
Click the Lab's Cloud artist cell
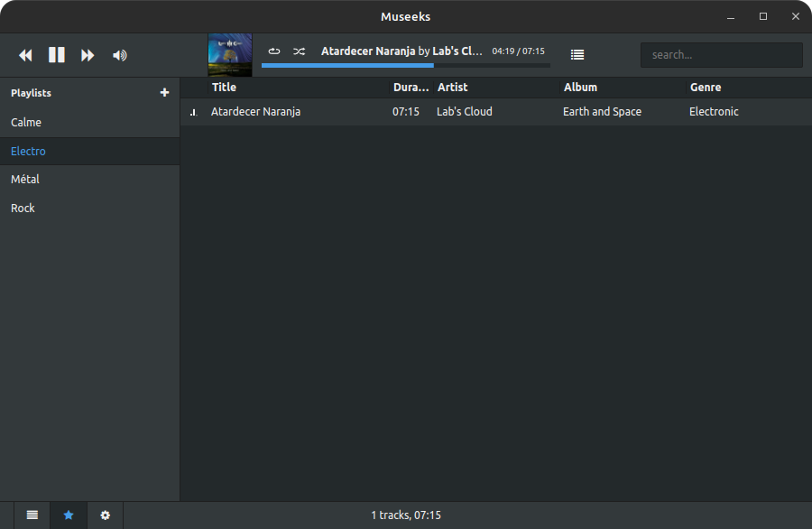465,112
